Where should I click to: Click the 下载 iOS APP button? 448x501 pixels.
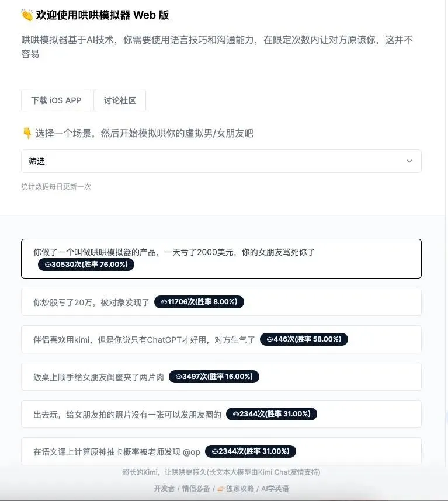coord(56,100)
